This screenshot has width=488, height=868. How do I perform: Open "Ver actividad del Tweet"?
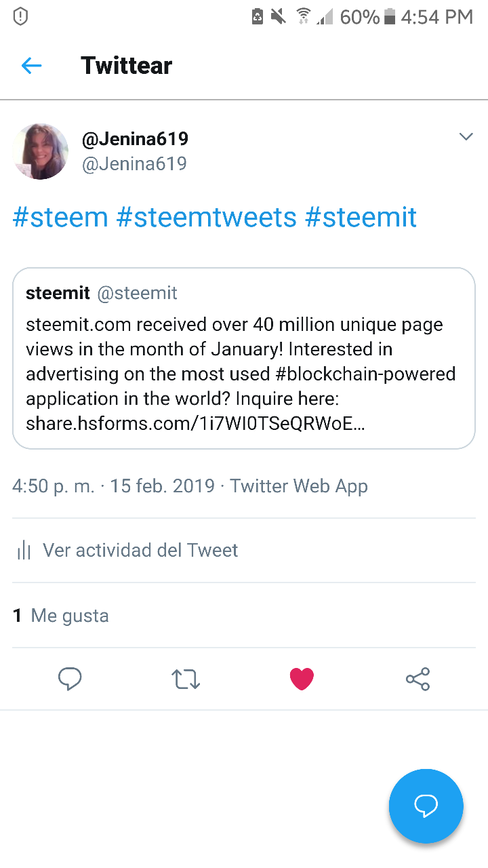[140, 550]
